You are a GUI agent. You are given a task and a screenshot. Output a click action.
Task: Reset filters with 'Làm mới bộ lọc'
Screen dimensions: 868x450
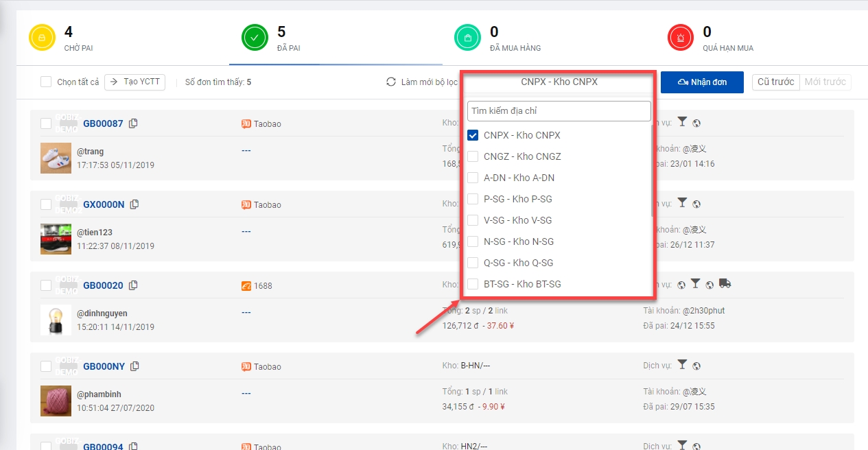421,82
